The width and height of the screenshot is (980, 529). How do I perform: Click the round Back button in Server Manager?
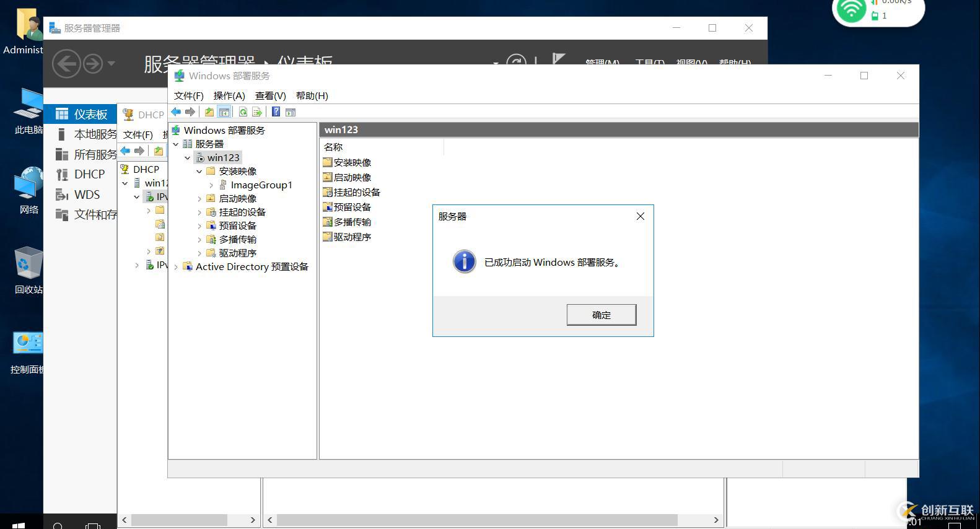[66, 64]
